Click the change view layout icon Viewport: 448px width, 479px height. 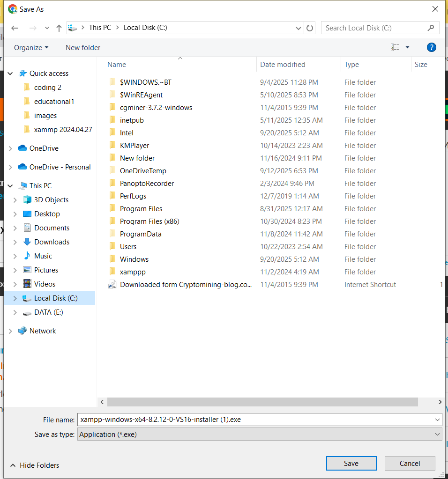[395, 47]
